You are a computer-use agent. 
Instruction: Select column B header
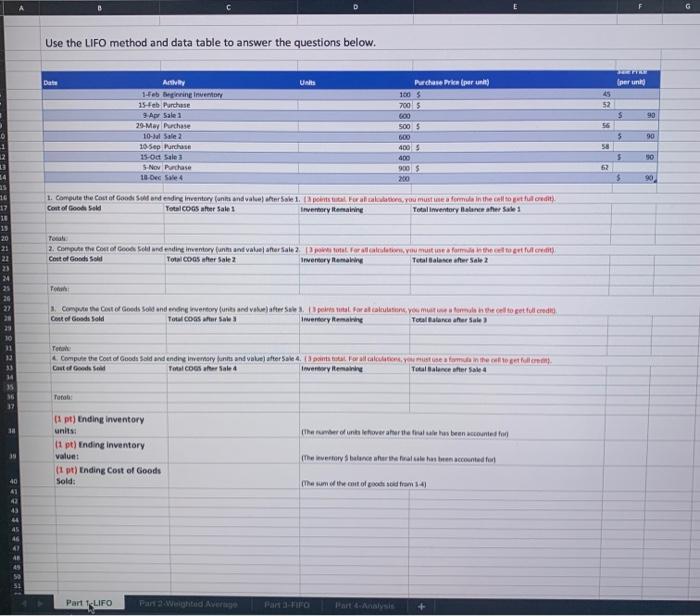pos(99,8)
